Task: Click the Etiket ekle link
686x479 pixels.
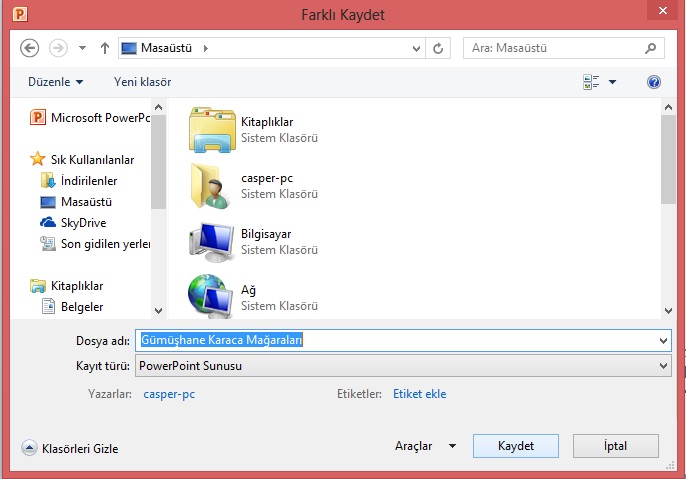Action: point(419,394)
